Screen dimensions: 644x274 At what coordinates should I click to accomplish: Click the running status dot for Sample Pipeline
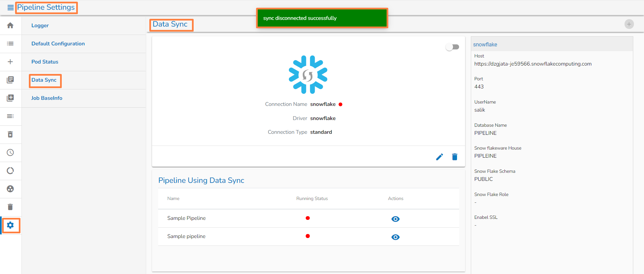[308, 218]
